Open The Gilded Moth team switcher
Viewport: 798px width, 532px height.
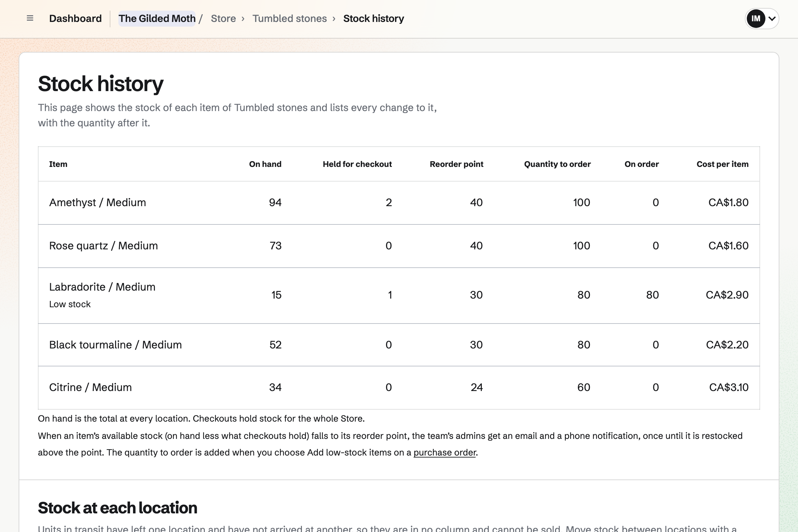point(157,18)
